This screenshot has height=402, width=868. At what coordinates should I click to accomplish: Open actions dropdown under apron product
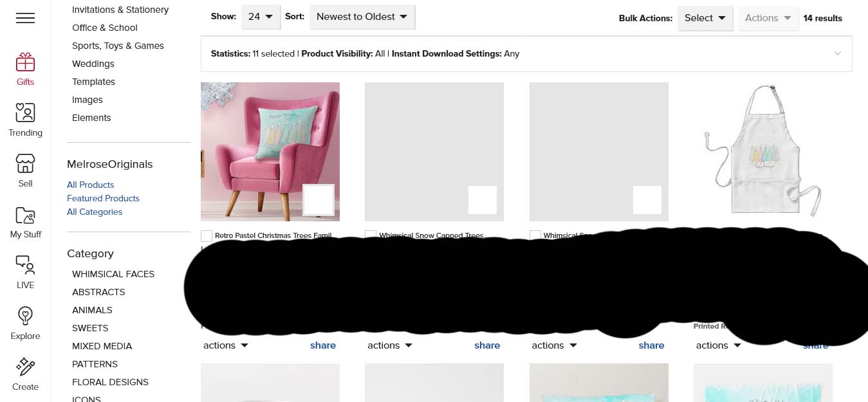click(x=718, y=345)
